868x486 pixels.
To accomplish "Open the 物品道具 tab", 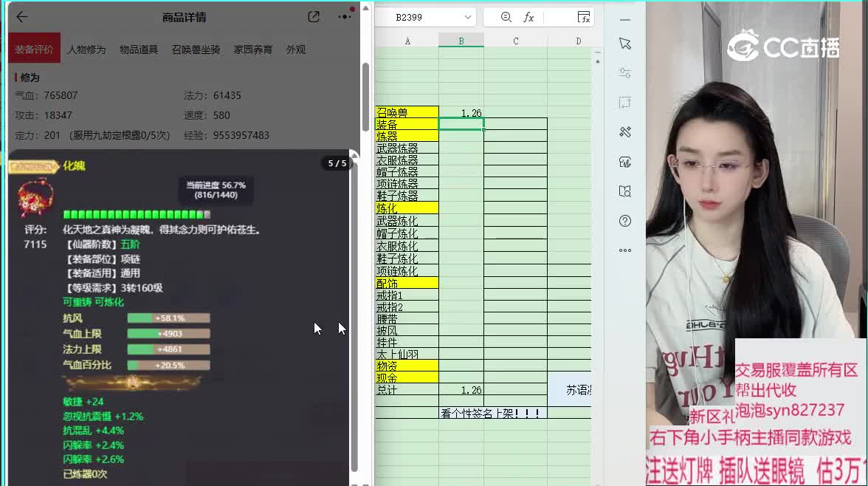I will coord(139,49).
